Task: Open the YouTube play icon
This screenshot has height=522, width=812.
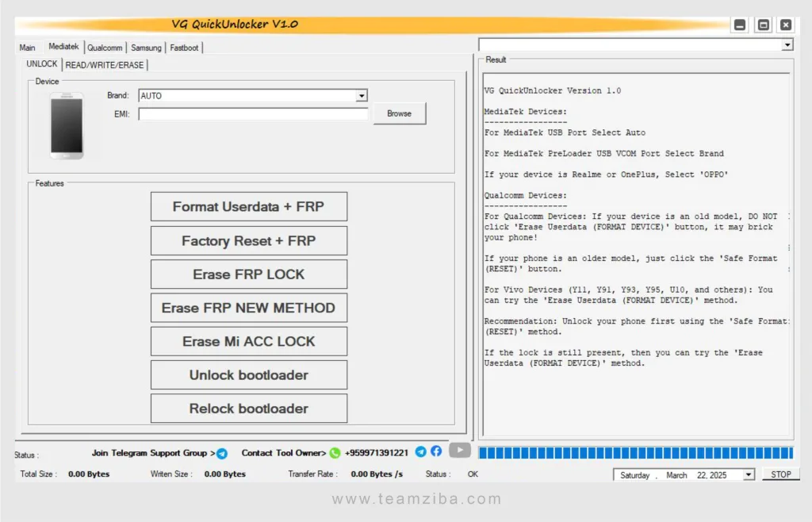Action: tap(459, 450)
